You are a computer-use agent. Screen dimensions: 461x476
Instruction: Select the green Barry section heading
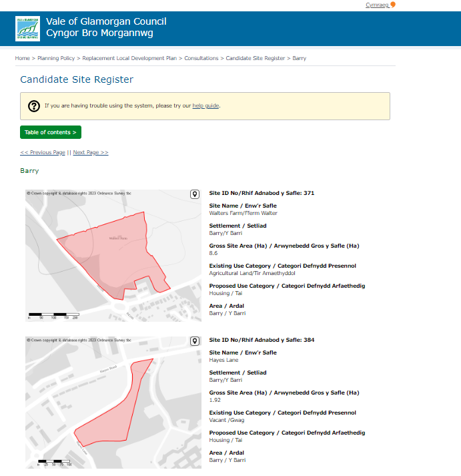[29, 171]
